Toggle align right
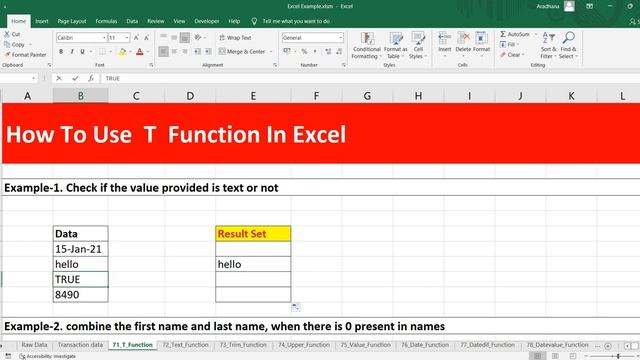 coord(185,51)
